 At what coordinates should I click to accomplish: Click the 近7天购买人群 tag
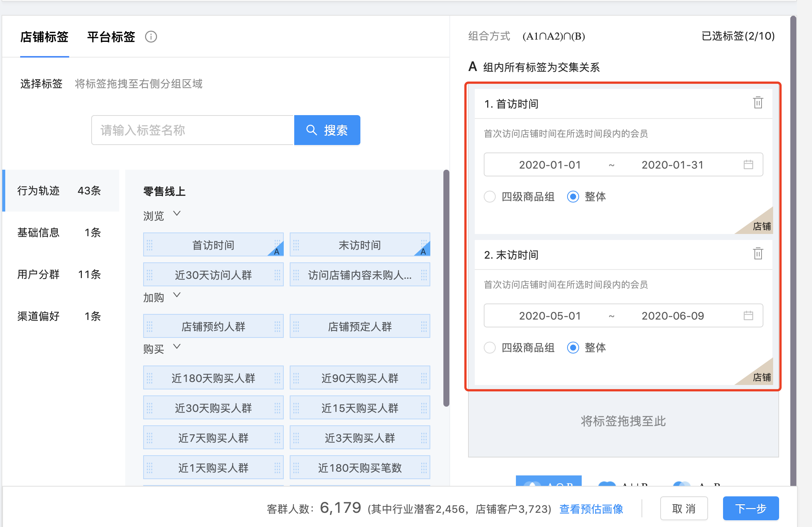click(213, 438)
